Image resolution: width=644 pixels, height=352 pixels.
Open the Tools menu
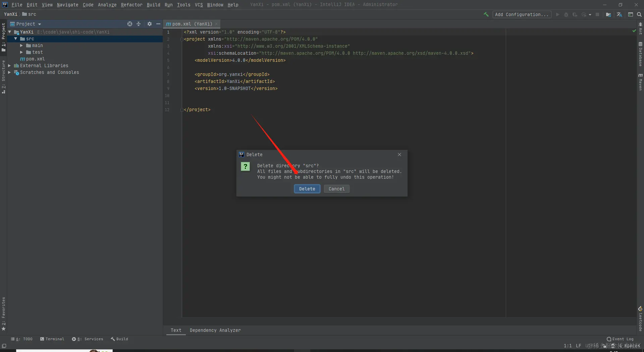click(x=183, y=5)
